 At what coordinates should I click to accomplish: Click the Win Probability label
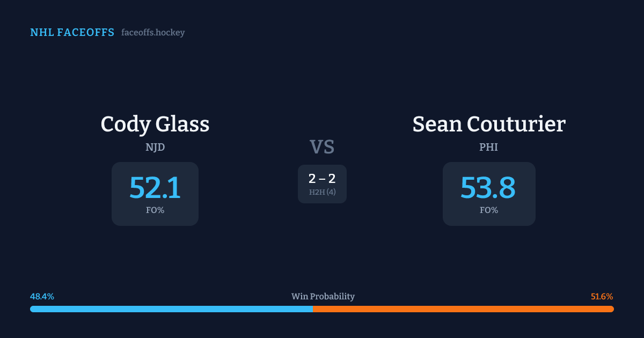[x=323, y=297]
